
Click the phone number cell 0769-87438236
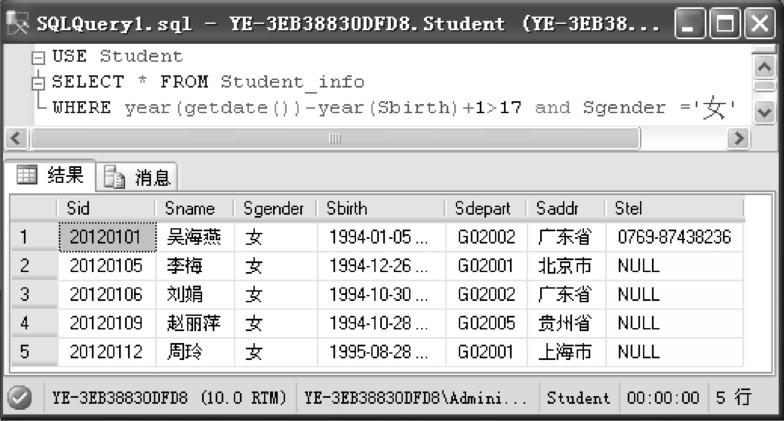click(674, 237)
